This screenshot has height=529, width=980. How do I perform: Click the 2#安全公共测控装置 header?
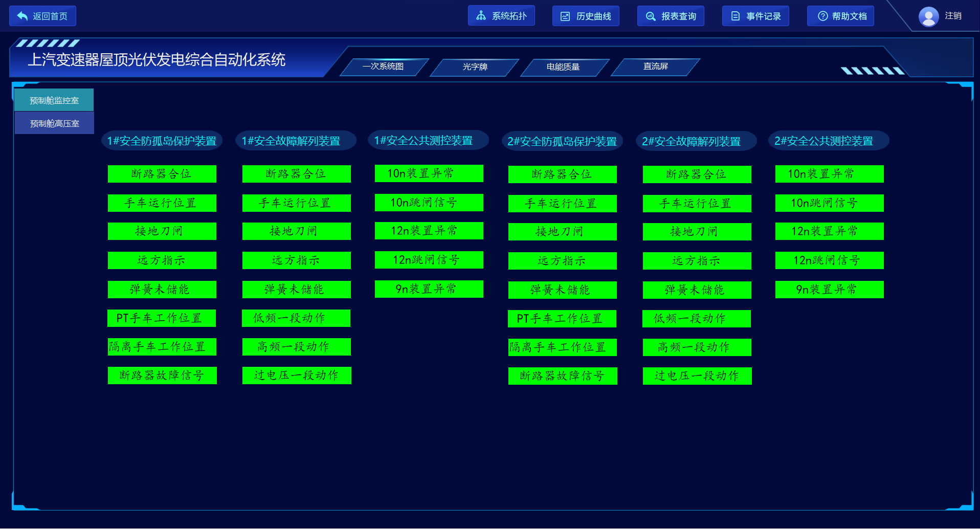click(823, 141)
